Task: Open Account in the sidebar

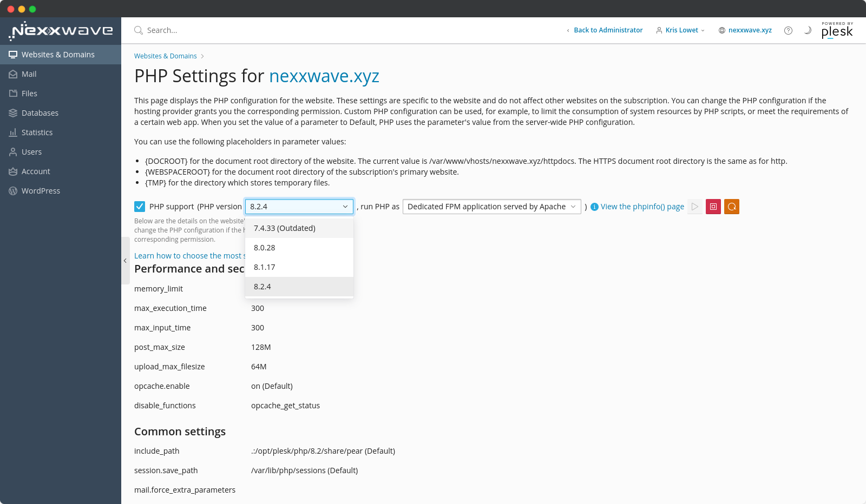Action: pyautogui.click(x=61, y=171)
